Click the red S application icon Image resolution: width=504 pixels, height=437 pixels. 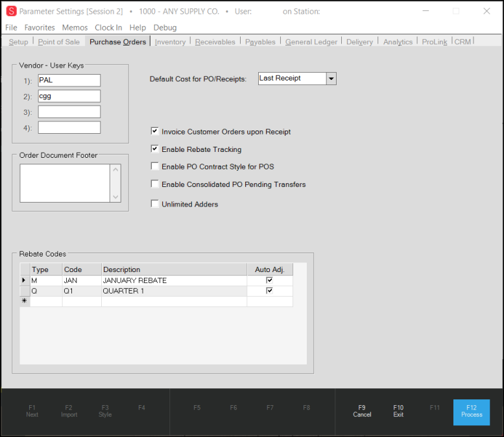pos(11,11)
